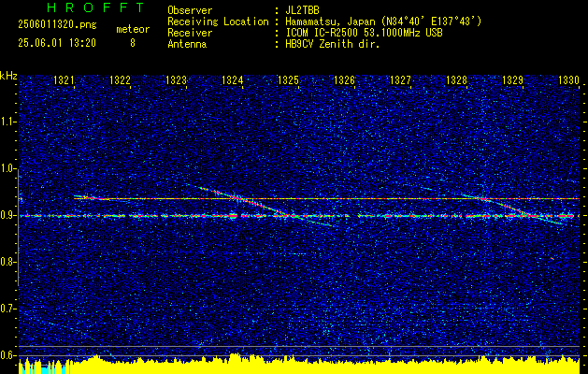The width and height of the screenshot is (588, 374).
Task: Click the 0.9 kHz frequency label
Action: point(8,215)
